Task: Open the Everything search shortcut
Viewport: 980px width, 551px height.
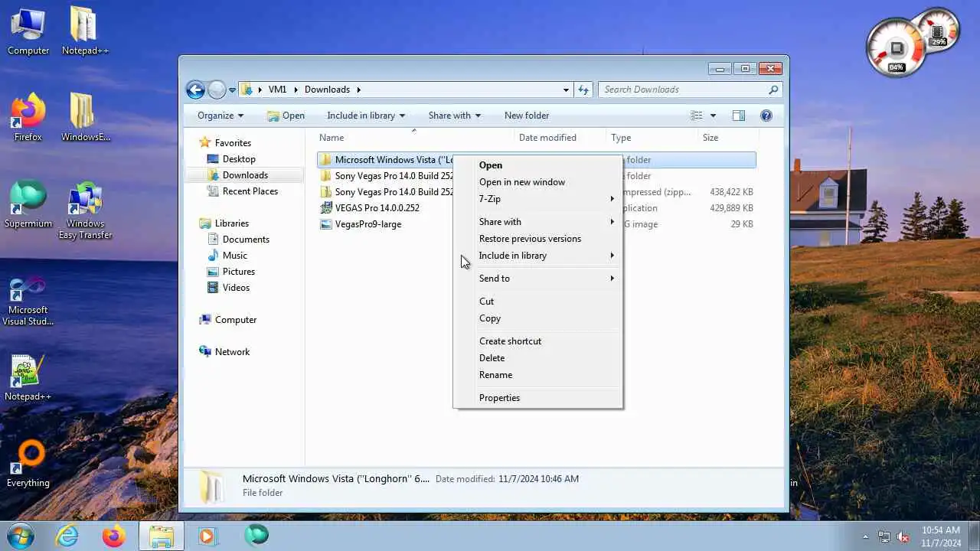Action: click(28, 464)
